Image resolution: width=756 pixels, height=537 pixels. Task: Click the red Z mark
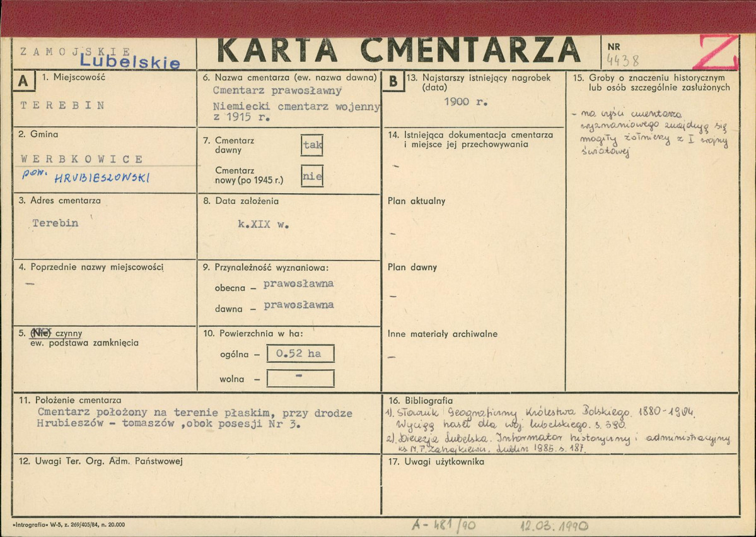(x=716, y=52)
